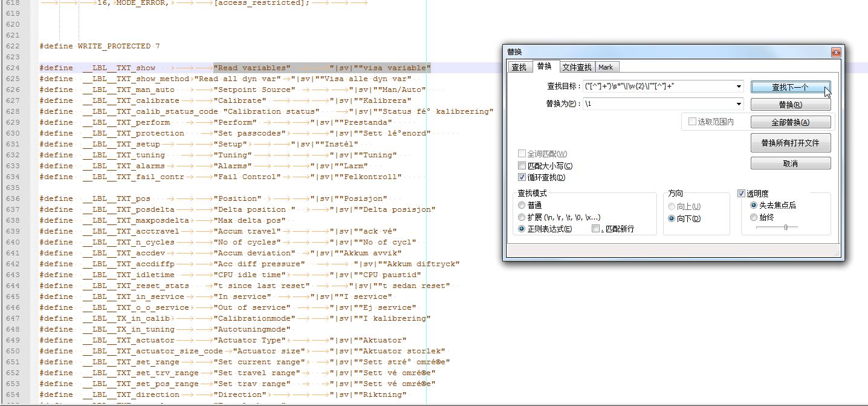Viewport: 868px width, 406px height.
Task: Click inside the 替换为 text field
Action: point(658,104)
